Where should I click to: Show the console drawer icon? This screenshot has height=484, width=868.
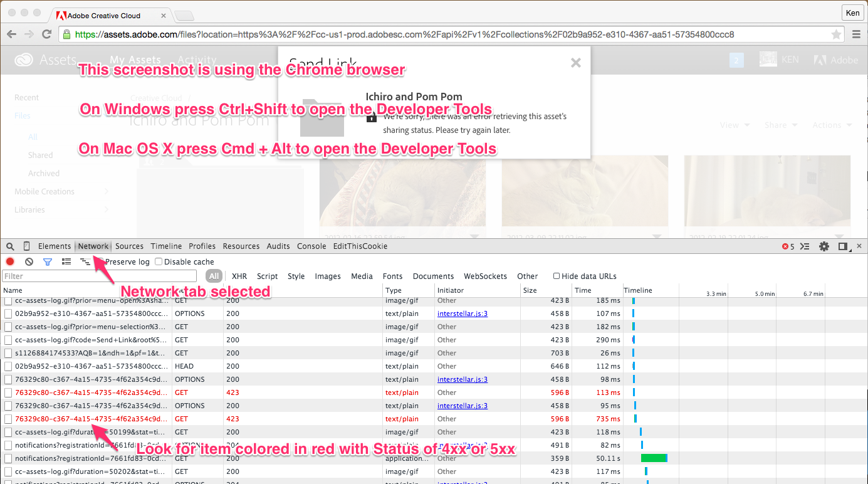pyautogui.click(x=806, y=246)
